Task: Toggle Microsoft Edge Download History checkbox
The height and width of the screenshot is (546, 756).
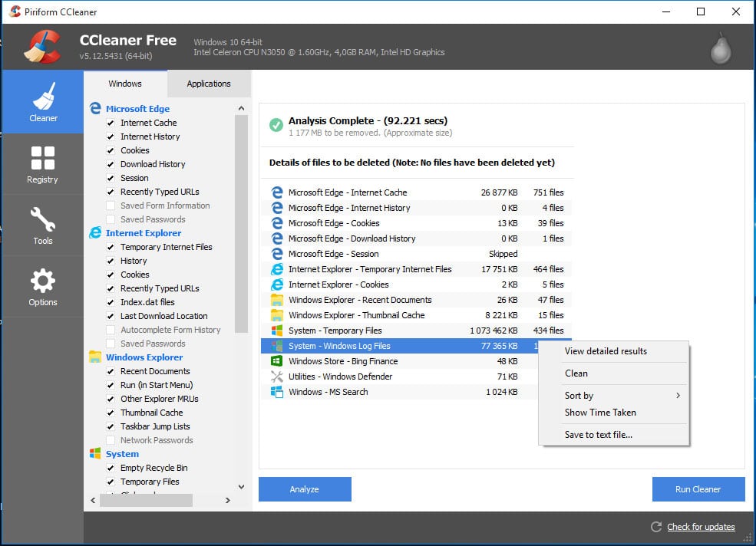Action: point(111,164)
